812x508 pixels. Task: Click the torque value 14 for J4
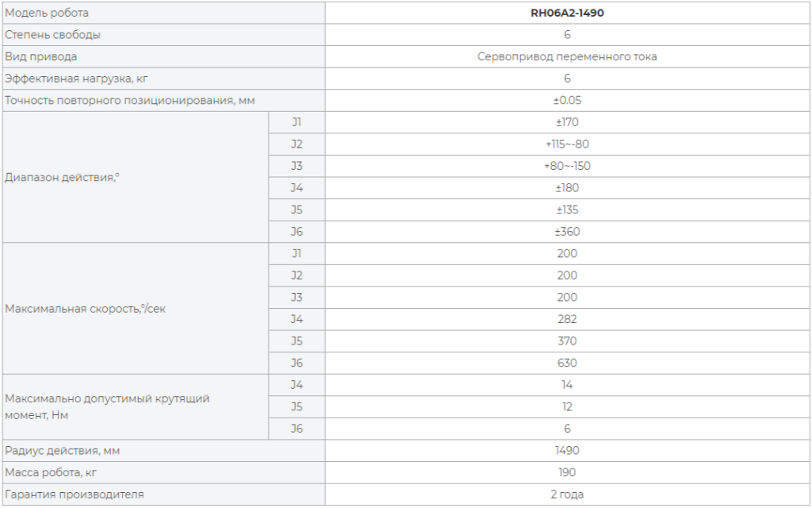tap(567, 385)
